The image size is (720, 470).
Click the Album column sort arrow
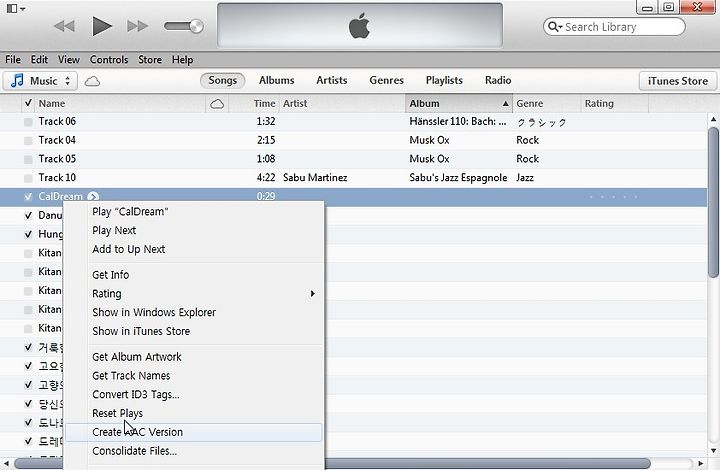[x=505, y=104]
